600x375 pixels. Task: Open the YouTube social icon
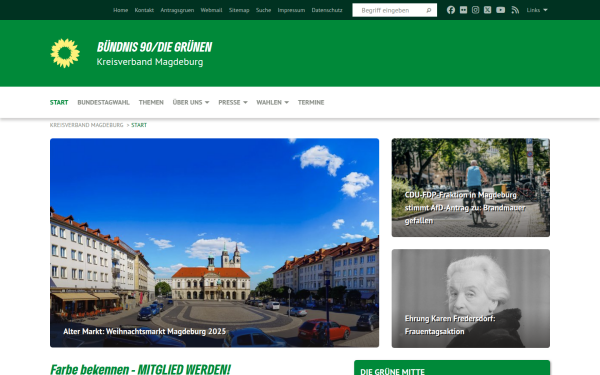pos(501,10)
